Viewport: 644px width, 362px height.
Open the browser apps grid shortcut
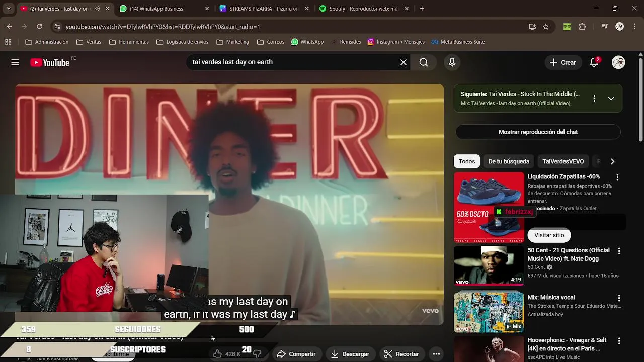point(8,42)
